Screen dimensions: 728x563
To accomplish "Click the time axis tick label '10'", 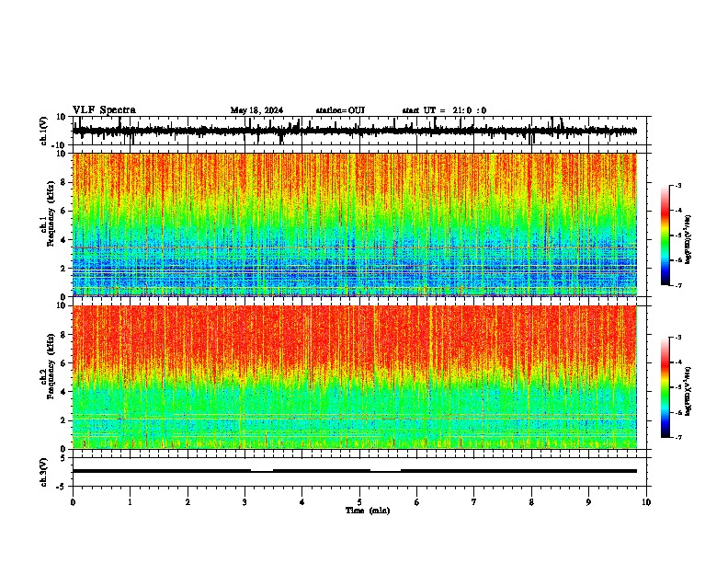I will point(646,502).
